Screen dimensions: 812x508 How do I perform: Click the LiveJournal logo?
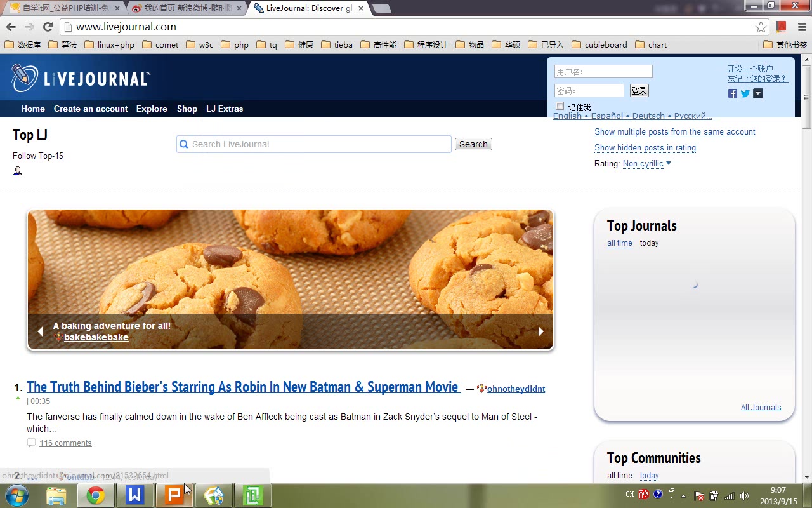click(80, 78)
